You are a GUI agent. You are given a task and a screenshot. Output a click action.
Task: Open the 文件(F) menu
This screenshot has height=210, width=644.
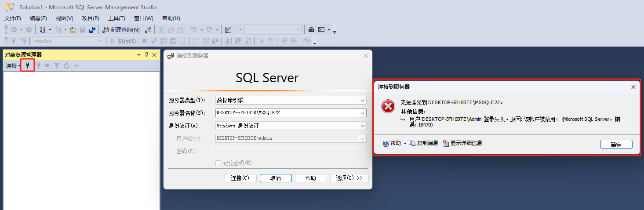13,18
